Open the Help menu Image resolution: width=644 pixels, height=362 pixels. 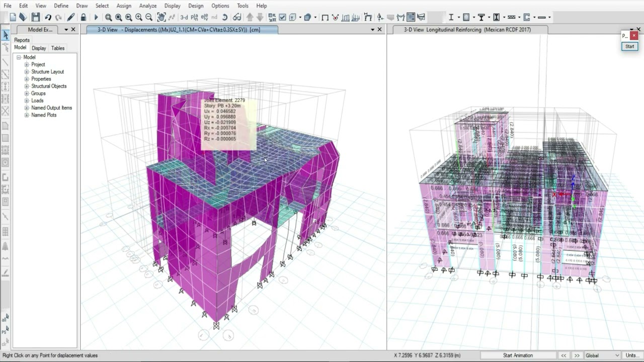tap(262, 6)
